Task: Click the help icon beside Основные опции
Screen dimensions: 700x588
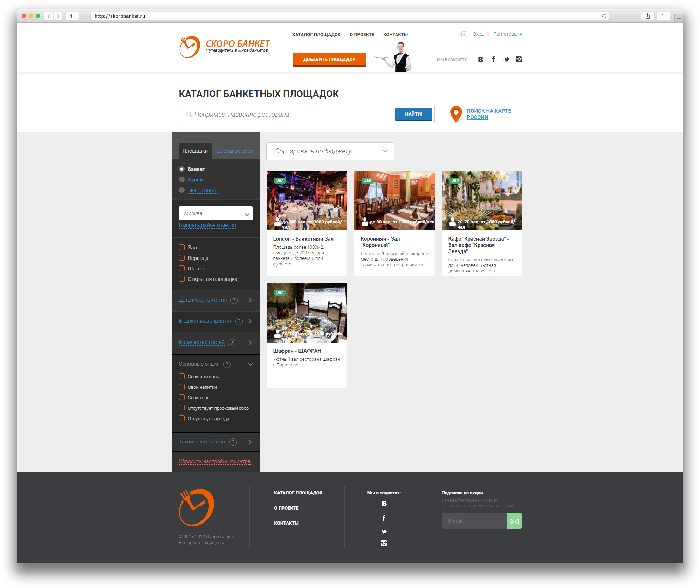Action: pyautogui.click(x=227, y=365)
